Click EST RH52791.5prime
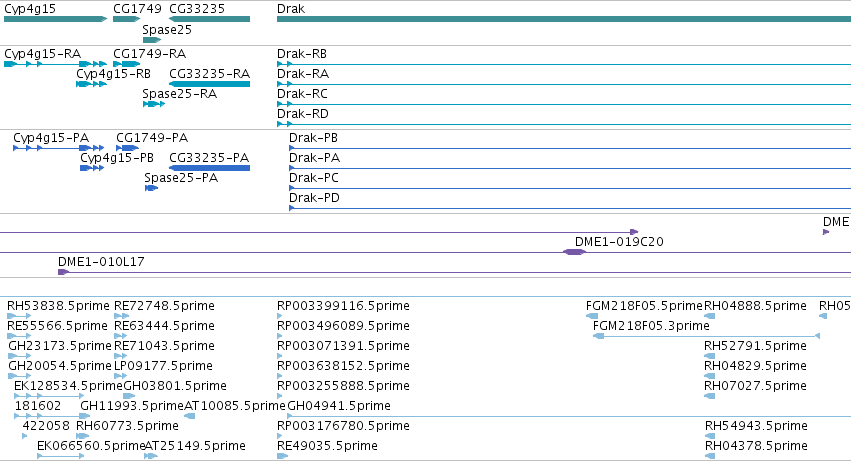Screen dimensions: 851x461 point(755,346)
